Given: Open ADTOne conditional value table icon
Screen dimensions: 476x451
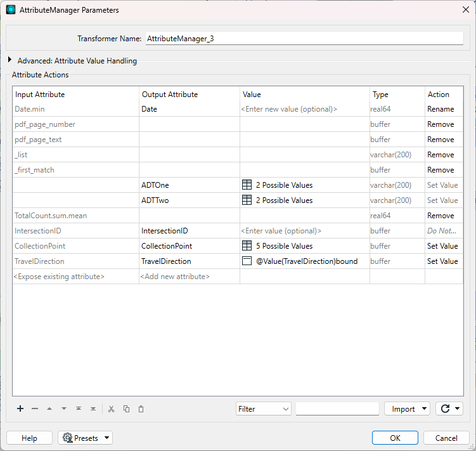Looking at the screenshot, I should point(247,185).
